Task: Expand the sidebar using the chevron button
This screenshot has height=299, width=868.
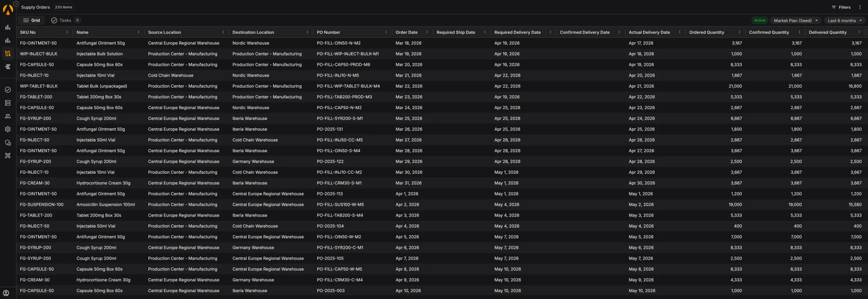Action: [16, 4]
